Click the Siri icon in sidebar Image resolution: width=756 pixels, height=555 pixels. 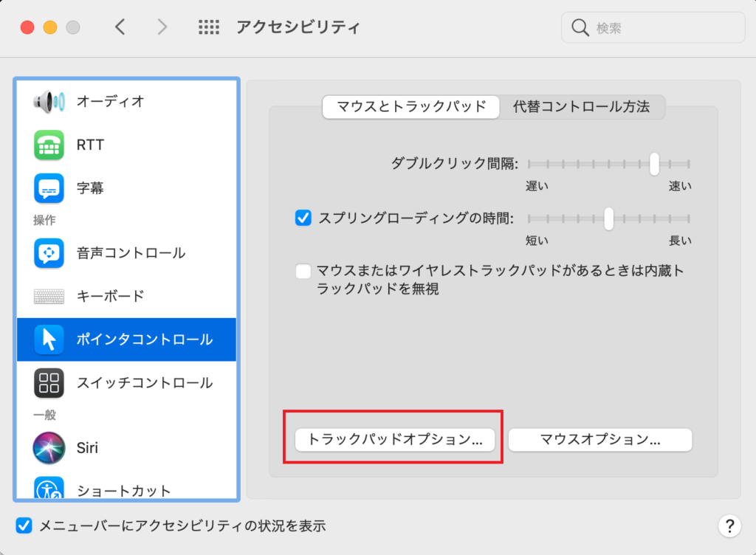(x=49, y=447)
